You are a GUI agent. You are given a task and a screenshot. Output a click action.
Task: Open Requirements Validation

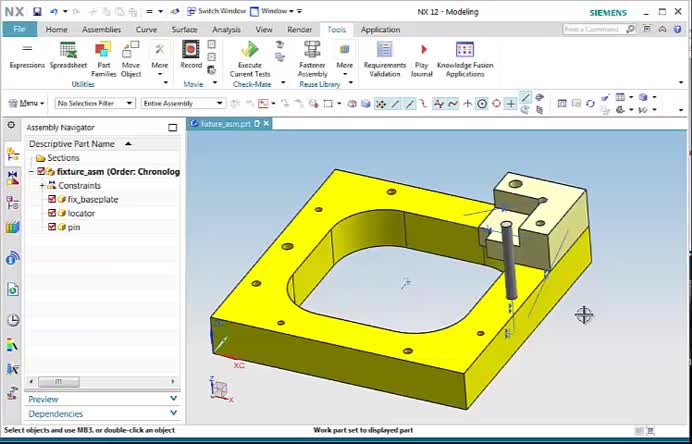pos(384,59)
